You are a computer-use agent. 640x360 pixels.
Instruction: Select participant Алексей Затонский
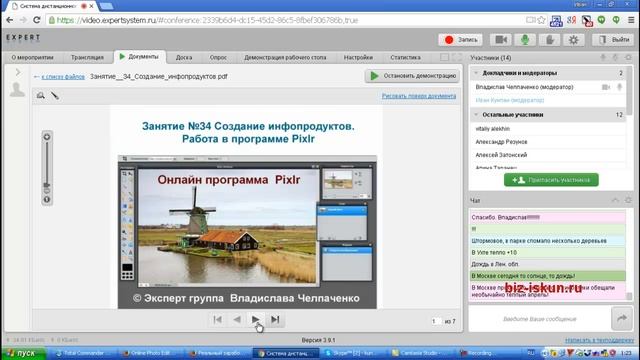point(501,155)
